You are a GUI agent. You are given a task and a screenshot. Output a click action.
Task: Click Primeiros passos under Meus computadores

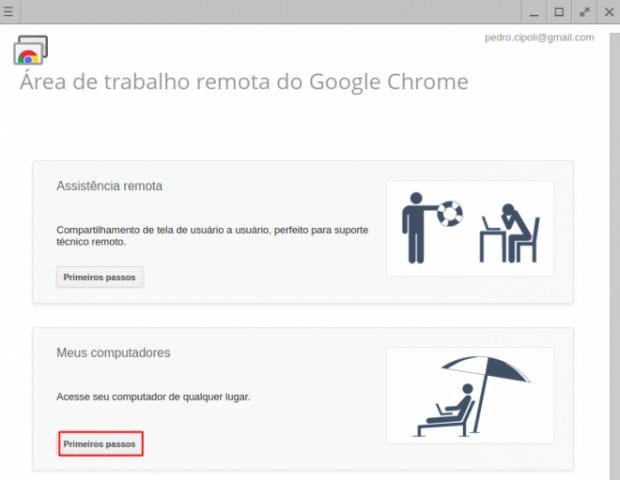[x=99, y=444]
